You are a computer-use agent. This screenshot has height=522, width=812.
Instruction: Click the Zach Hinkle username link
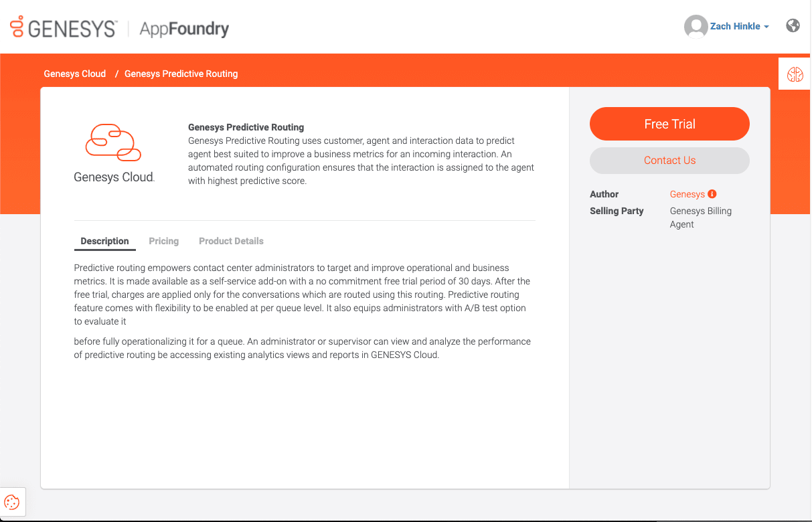click(736, 26)
